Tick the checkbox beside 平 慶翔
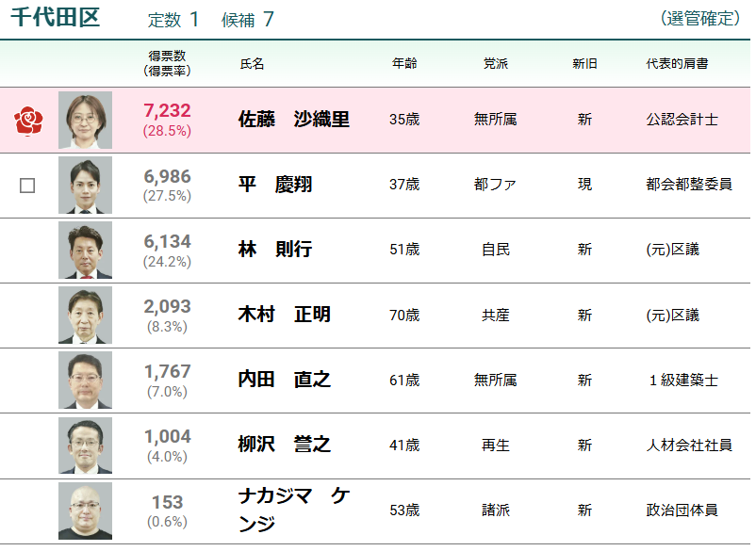This screenshot has width=756, height=551. coord(27,186)
